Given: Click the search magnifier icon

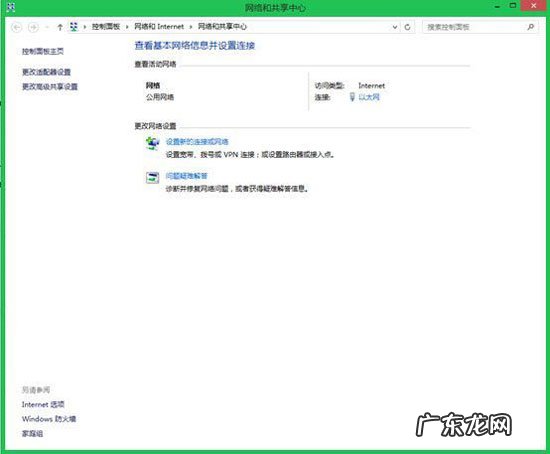Looking at the screenshot, I should pos(531,27).
